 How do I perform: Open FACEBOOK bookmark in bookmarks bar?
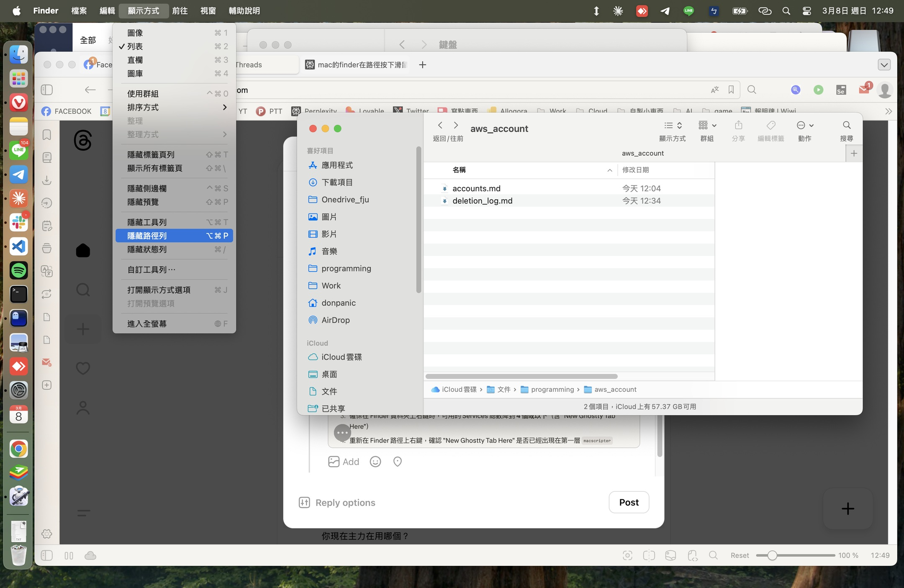pos(67,111)
